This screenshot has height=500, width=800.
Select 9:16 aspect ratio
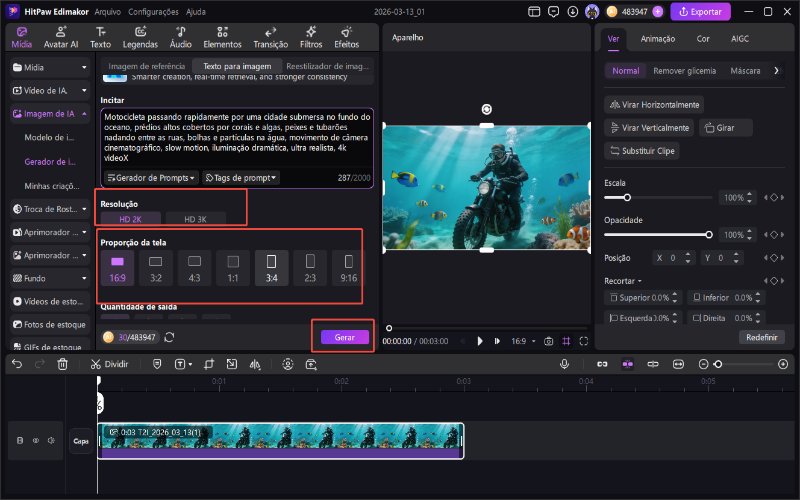pyautogui.click(x=348, y=268)
